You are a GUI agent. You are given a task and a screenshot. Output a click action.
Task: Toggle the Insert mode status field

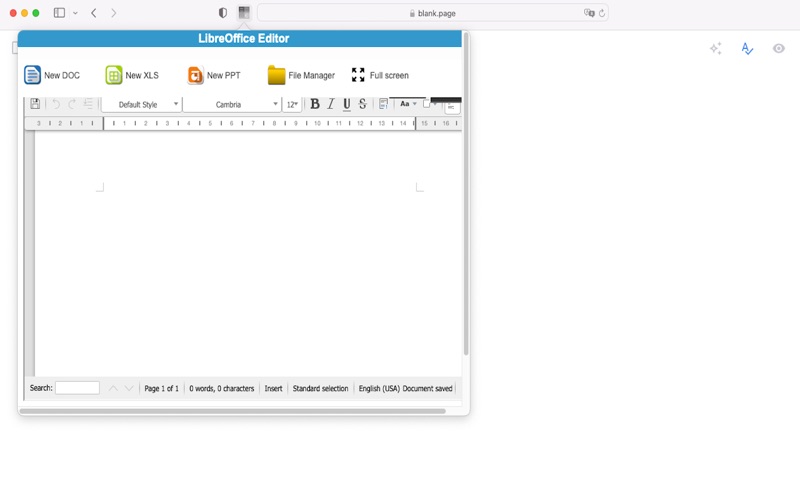pos(273,388)
